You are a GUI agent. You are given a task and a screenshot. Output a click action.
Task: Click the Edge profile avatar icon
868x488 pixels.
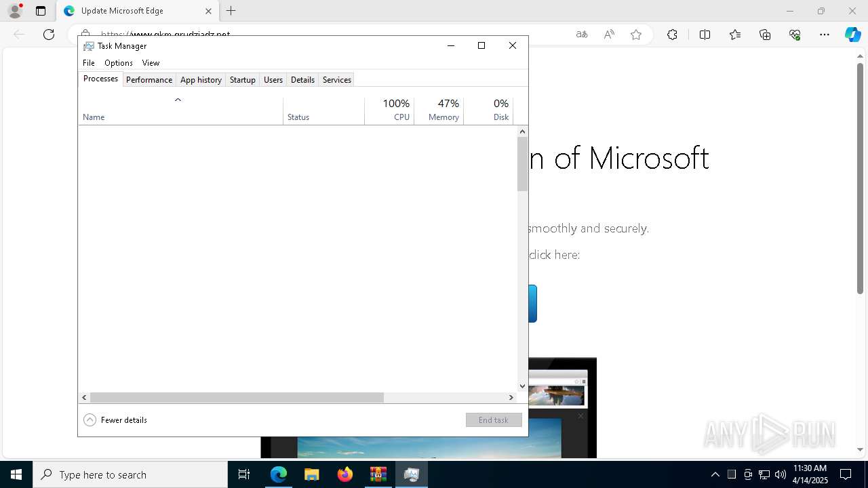pyautogui.click(x=15, y=11)
